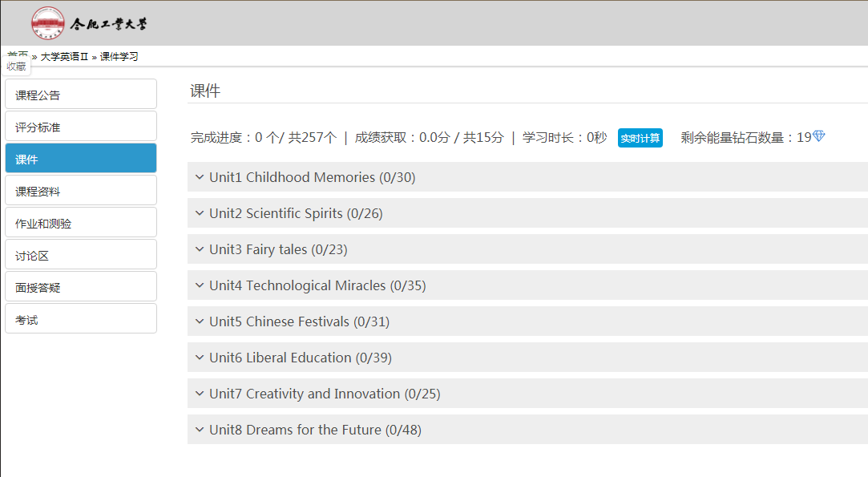
Task: Open the 讨论区 sidebar entry
Action: click(81, 255)
